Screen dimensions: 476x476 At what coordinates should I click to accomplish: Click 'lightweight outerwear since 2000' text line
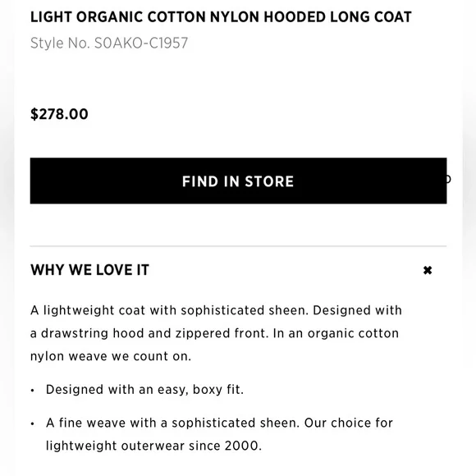(153, 446)
